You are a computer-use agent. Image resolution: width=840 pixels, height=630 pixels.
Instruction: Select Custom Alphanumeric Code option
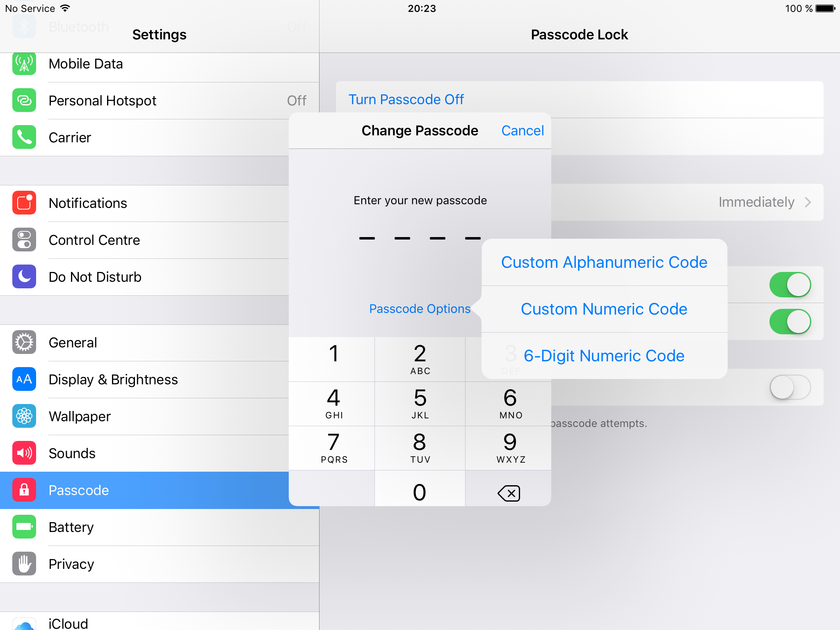603,262
